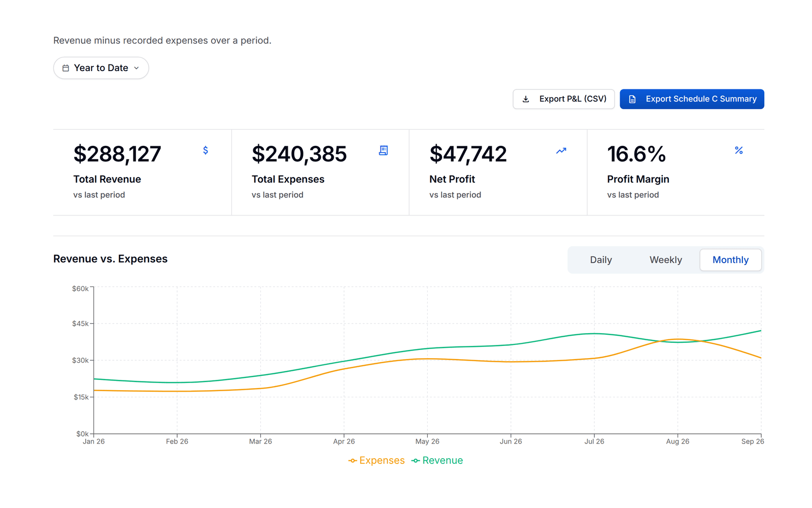
Task: Click the Total Revenue label
Action: pos(107,179)
